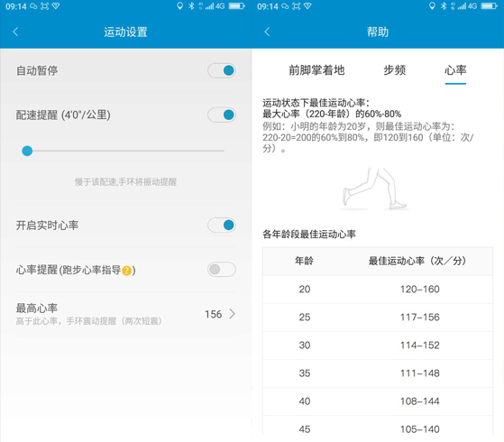The image size is (504, 442).
Task: Tap the battery icon in left status bar
Action: (x=237, y=5)
